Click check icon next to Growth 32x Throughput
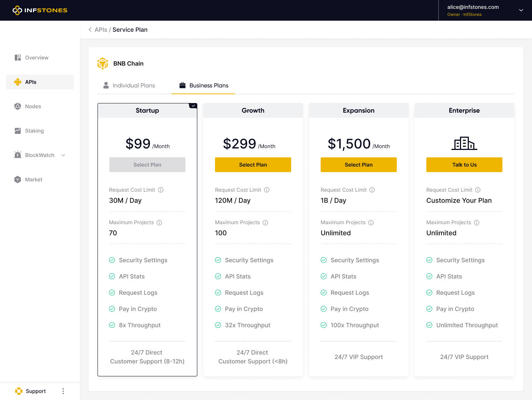The height and width of the screenshot is (400, 532). pyautogui.click(x=218, y=325)
